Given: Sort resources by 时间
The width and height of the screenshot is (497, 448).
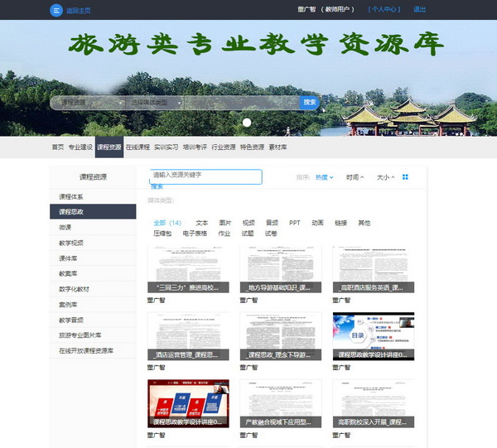Looking at the screenshot, I should (x=355, y=177).
